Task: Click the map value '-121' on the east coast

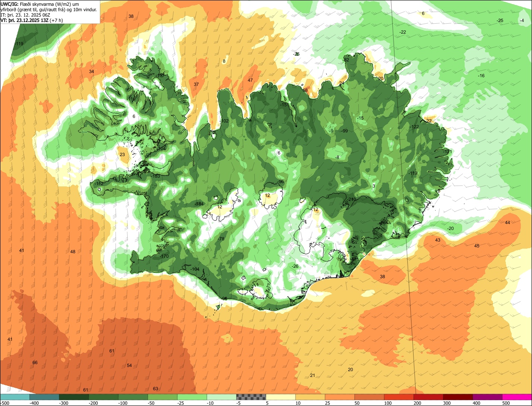Action: 447,152
